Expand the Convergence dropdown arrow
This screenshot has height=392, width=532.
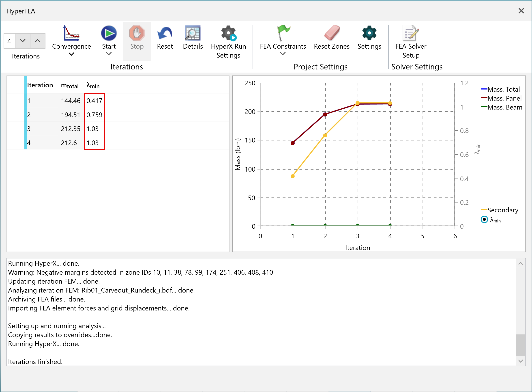tap(71, 54)
